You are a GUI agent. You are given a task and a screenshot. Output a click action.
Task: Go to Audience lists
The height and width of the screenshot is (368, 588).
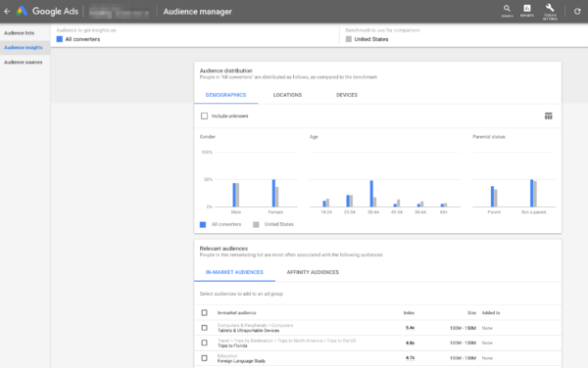point(20,33)
